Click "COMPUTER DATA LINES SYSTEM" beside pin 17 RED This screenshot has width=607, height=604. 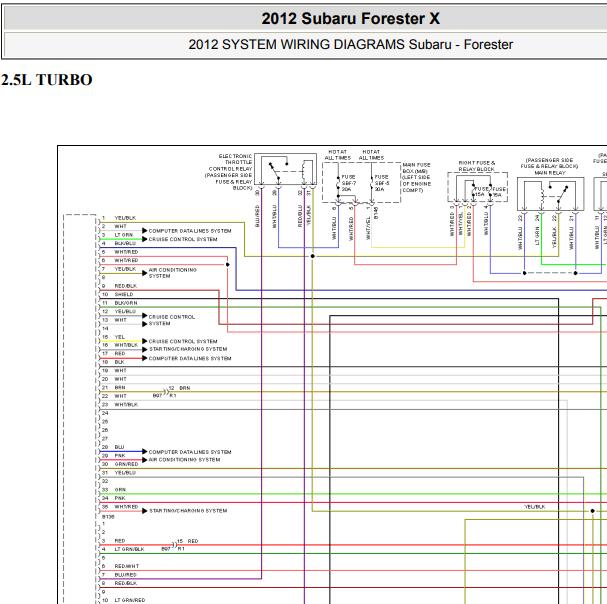190,359
